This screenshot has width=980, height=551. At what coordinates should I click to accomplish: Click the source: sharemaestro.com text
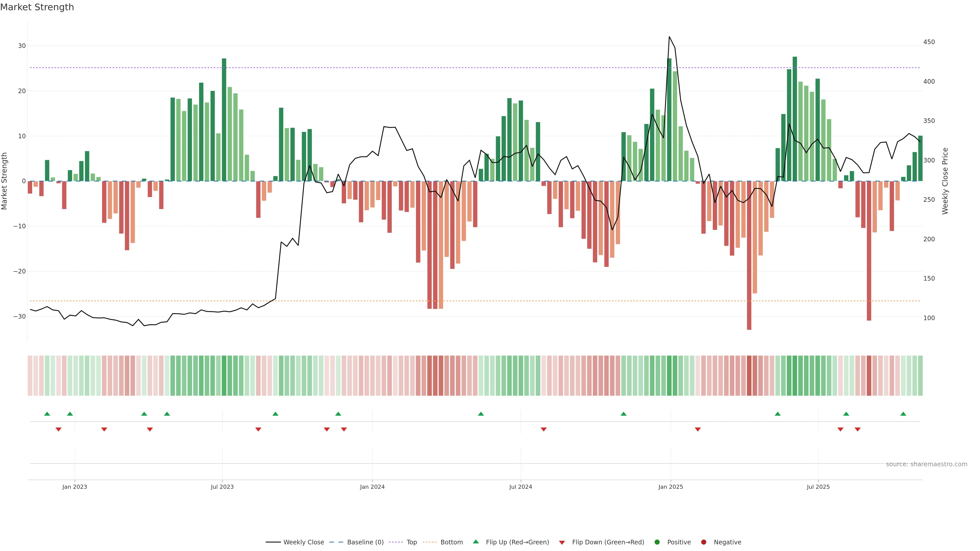point(926,464)
